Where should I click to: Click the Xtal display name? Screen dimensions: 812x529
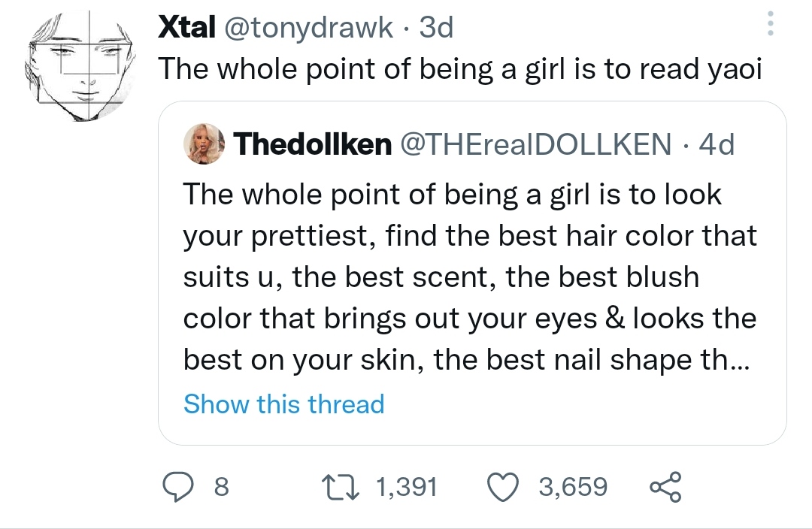183,29
